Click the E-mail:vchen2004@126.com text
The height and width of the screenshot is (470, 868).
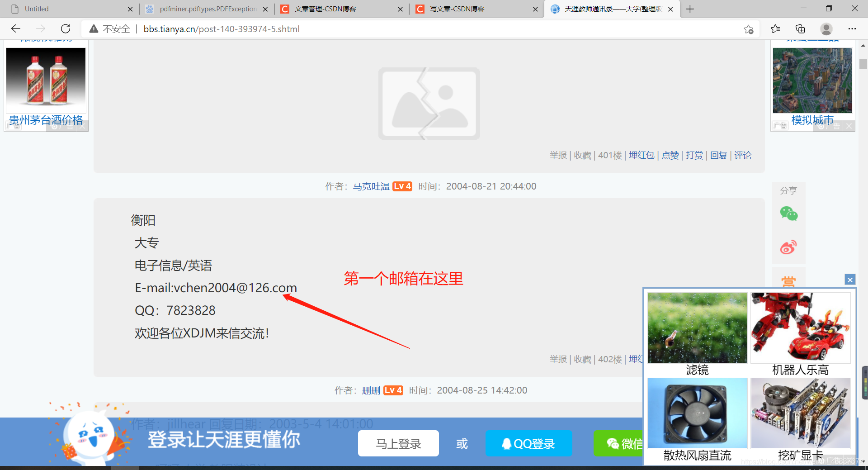tap(216, 288)
